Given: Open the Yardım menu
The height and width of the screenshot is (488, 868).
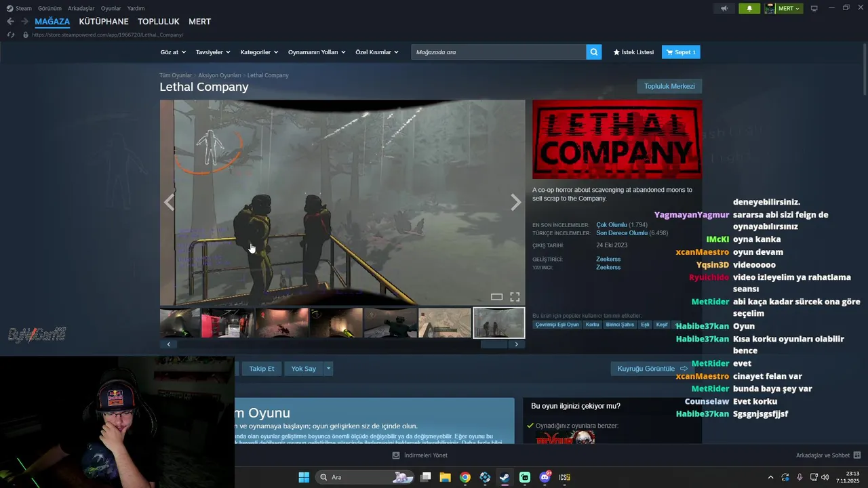Looking at the screenshot, I should point(136,8).
